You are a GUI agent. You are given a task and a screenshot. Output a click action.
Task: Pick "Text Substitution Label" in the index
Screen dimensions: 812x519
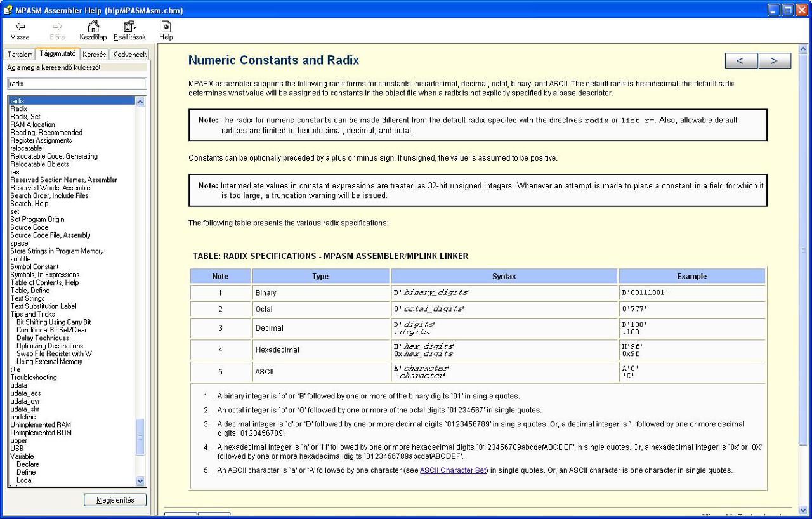tap(43, 306)
